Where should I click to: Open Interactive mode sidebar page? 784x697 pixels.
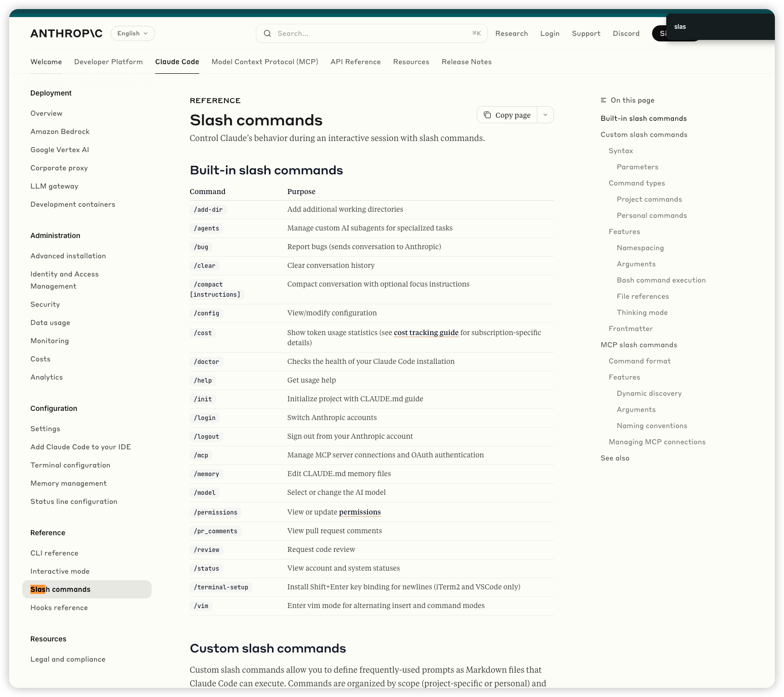60,571
